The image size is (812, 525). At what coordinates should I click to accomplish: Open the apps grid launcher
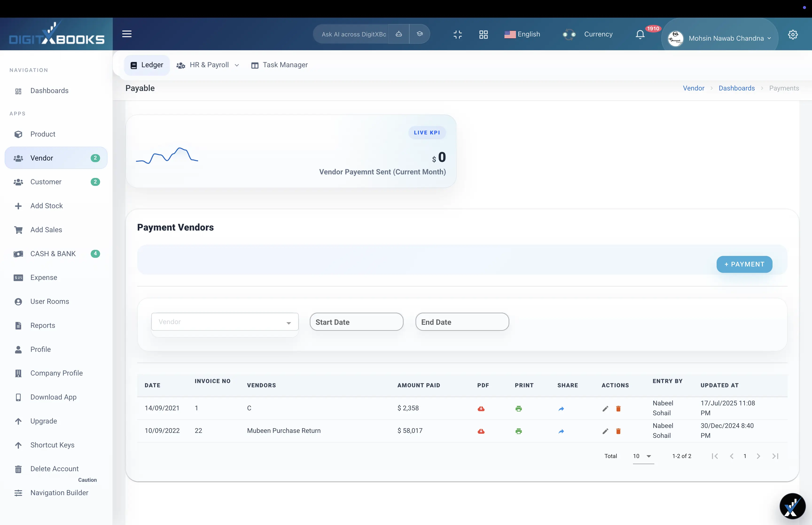(483, 34)
